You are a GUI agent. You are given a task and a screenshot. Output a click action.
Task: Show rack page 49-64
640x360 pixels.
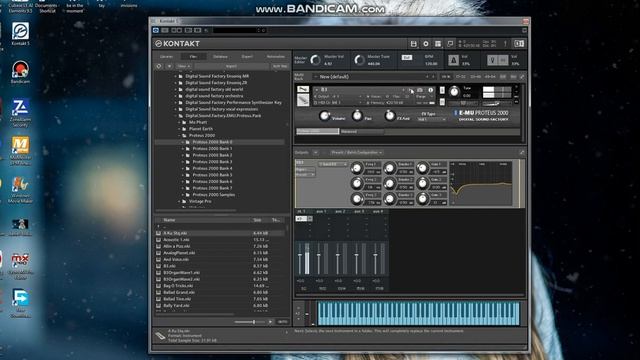(x=490, y=77)
